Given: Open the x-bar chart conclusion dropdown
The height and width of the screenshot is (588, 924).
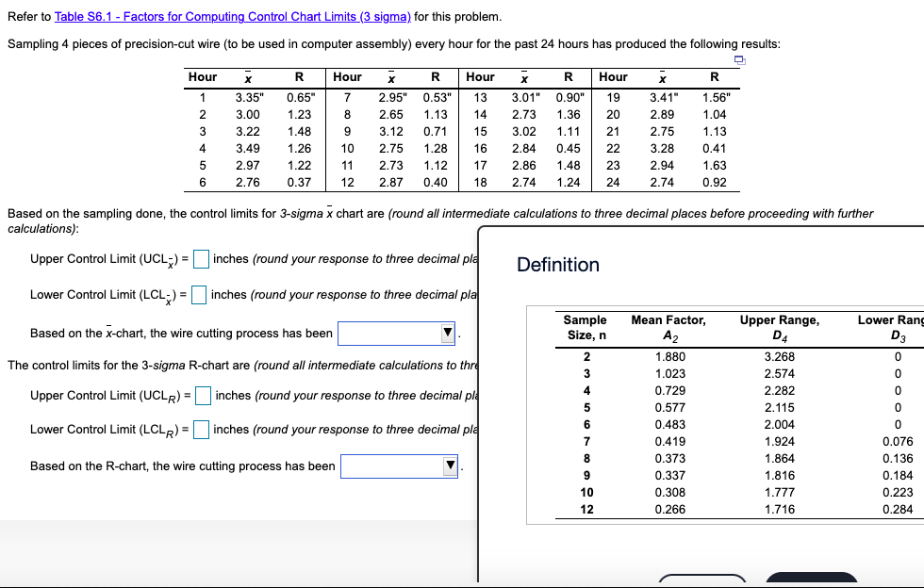Looking at the screenshot, I should point(396,332).
